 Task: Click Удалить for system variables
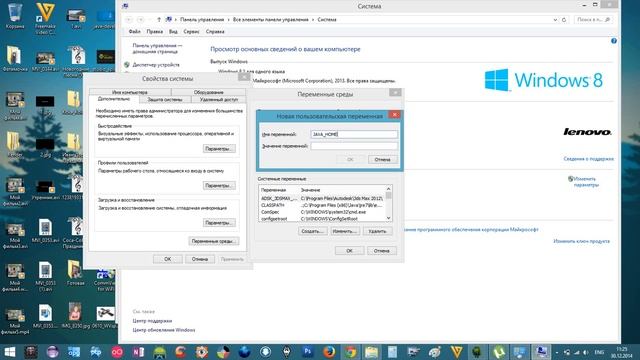coord(378,231)
